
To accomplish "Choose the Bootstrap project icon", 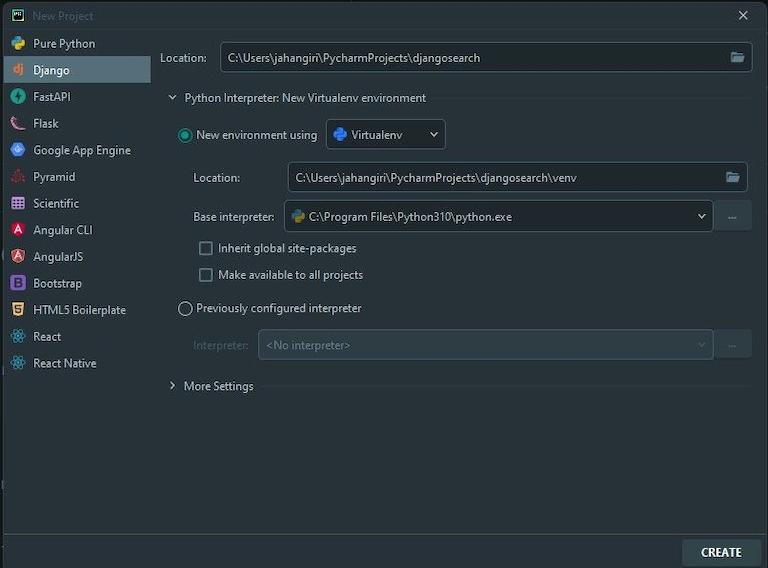I will pos(18,283).
